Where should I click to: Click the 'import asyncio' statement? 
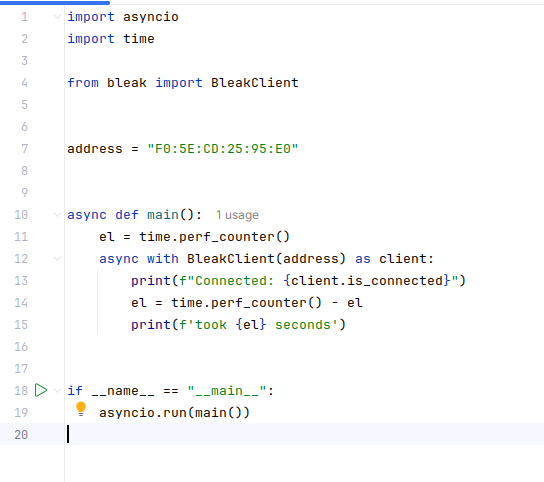[123, 17]
